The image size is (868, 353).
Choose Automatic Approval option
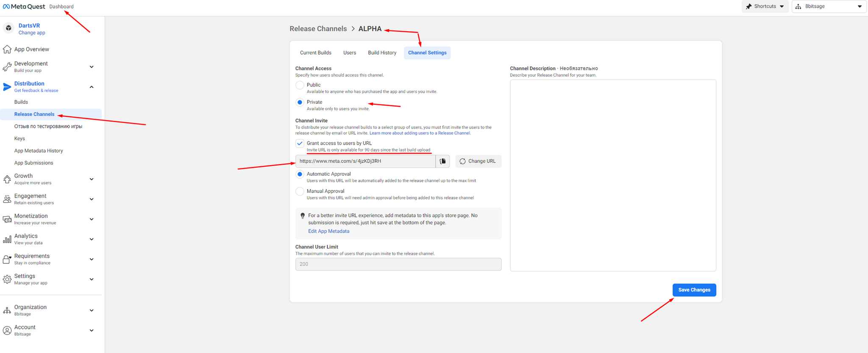300,174
